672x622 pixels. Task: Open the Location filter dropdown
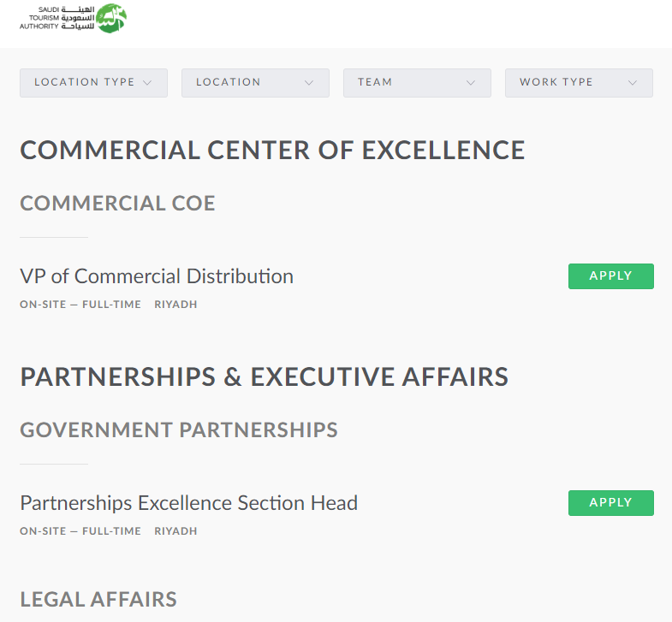click(255, 83)
